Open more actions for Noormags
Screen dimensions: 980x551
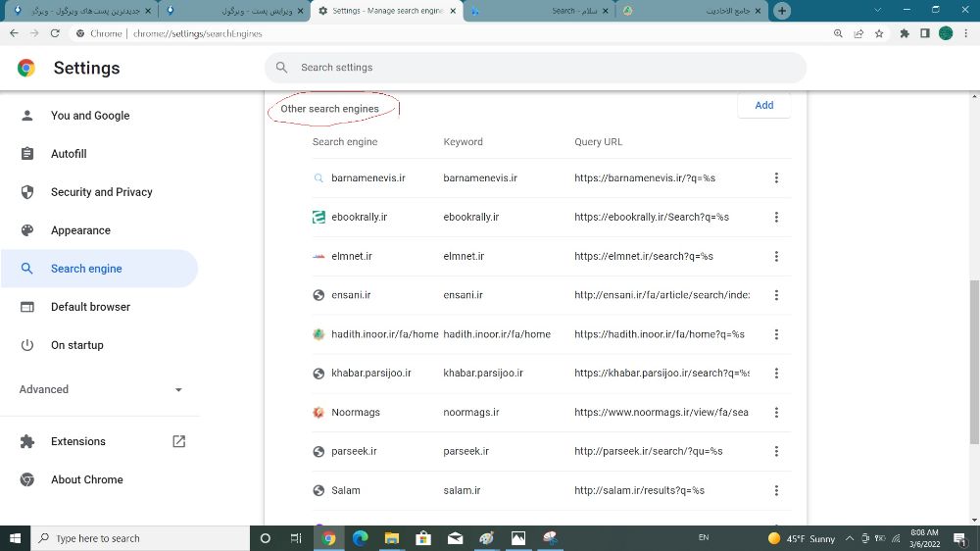click(x=776, y=412)
